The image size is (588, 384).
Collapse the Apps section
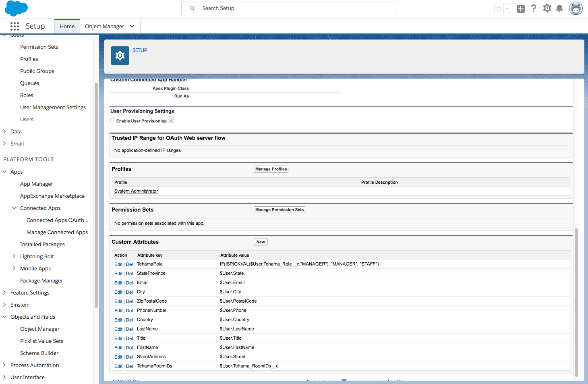coord(4,172)
